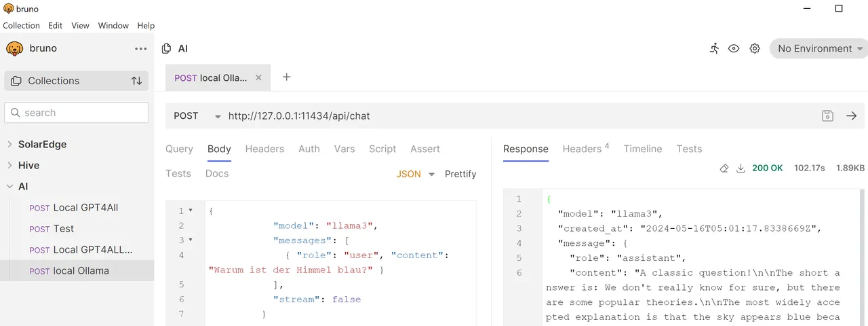Click the Collections header button
This screenshot has height=326, width=868.
click(77, 81)
